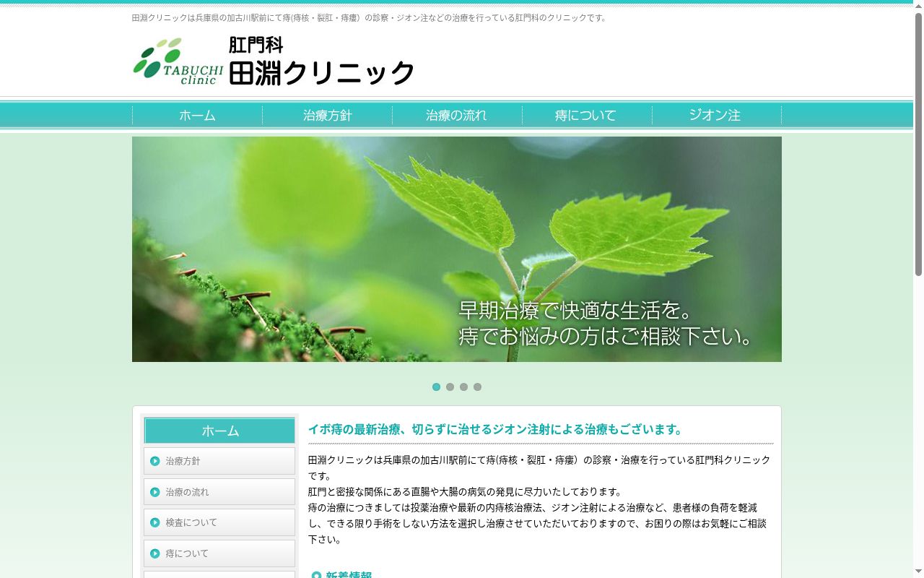Image resolution: width=924 pixels, height=578 pixels.
Task: Open ジオン注 in the top navigation bar
Action: [x=717, y=115]
